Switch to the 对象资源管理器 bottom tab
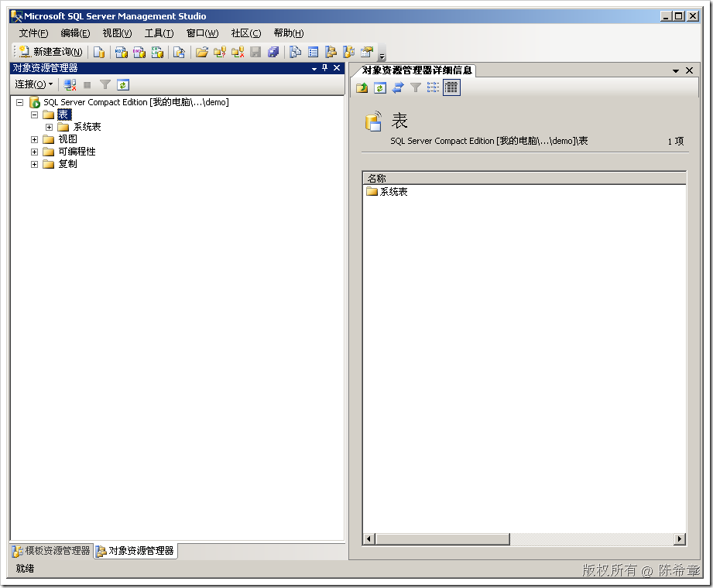This screenshot has width=713, height=588. (x=135, y=551)
